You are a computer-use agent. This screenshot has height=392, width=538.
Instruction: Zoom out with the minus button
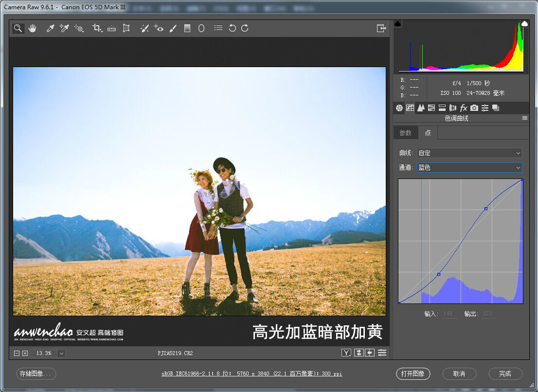(17, 353)
